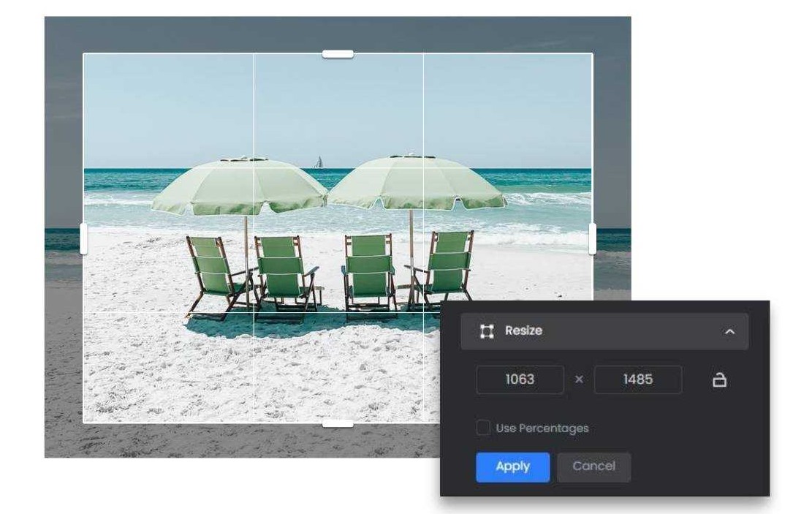Viewport: 812px width, 514px height.
Task: Grab the top-center crop handle
Action: (338, 54)
